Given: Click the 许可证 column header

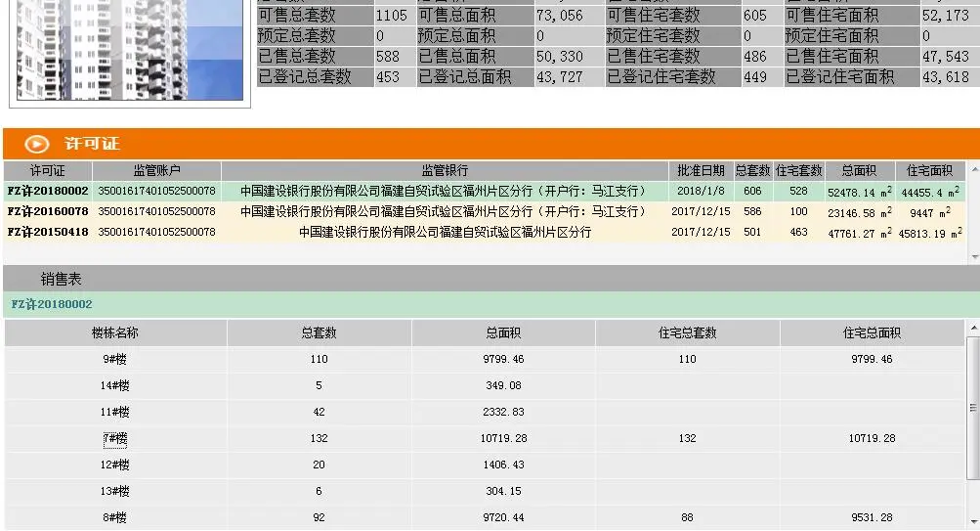Looking at the screenshot, I should (48, 171).
